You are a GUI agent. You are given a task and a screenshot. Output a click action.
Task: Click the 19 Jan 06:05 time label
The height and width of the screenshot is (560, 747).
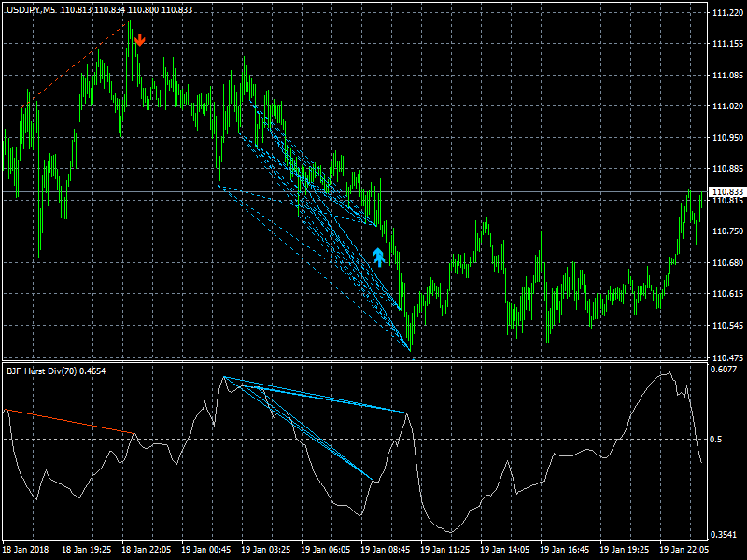click(325, 550)
